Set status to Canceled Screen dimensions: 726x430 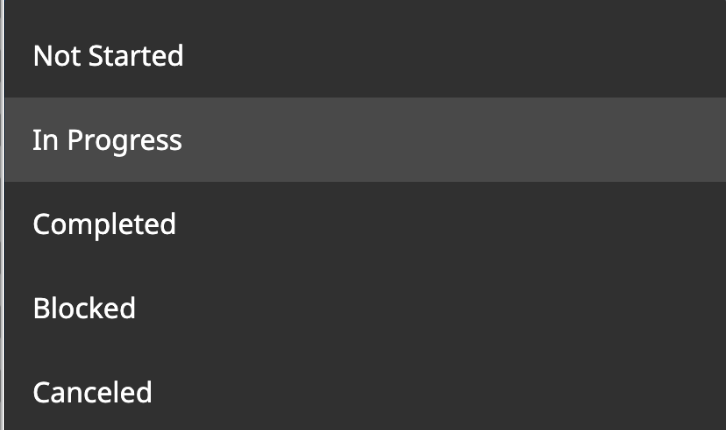(365, 393)
